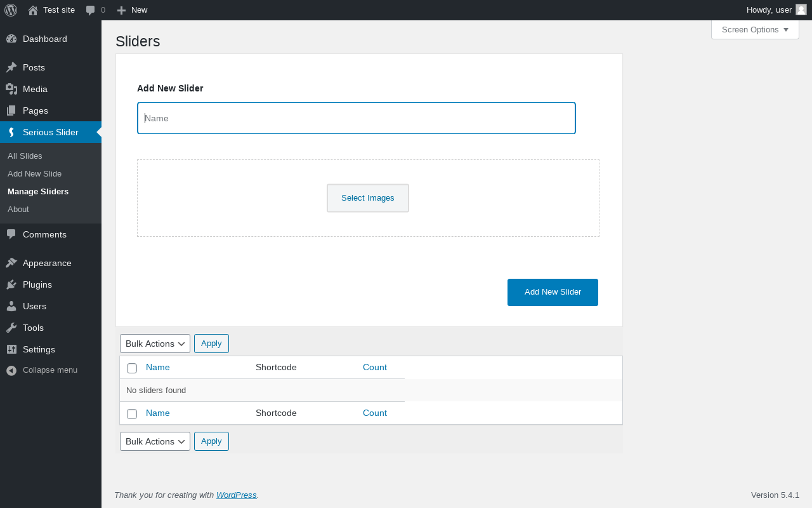Open the Pages menu text label
Image resolution: width=812 pixels, height=508 pixels.
pos(36,110)
